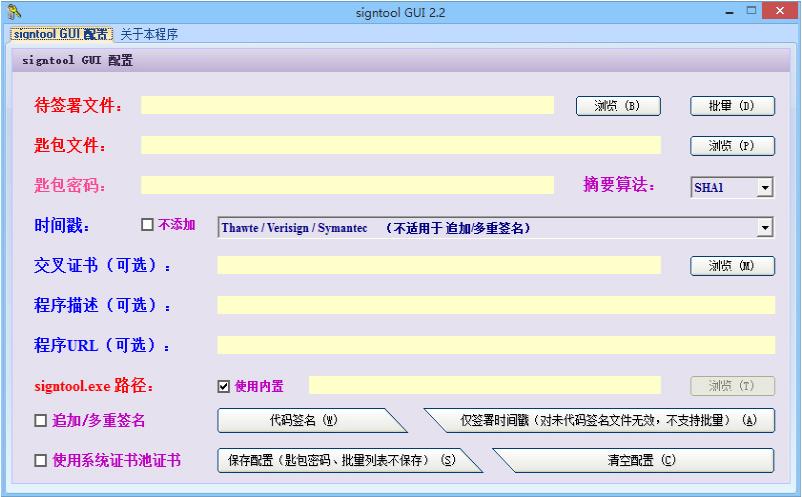
Task: Click the 待签署文件 input field
Action: coord(347,105)
